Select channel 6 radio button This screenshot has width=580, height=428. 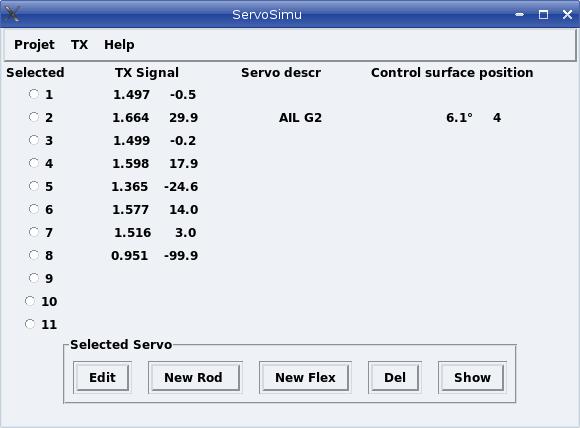pos(34,209)
